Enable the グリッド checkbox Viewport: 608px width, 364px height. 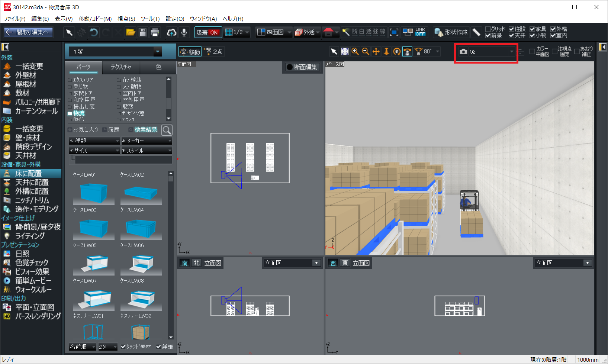(x=488, y=29)
